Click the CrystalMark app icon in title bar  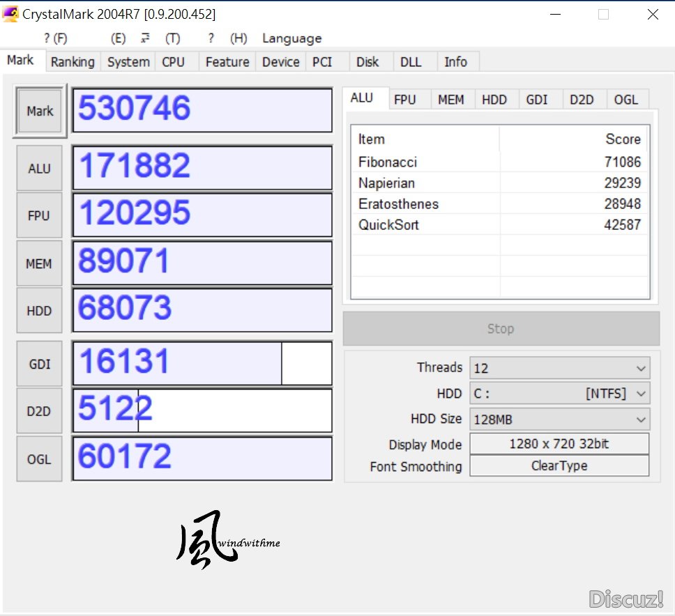pos(10,13)
